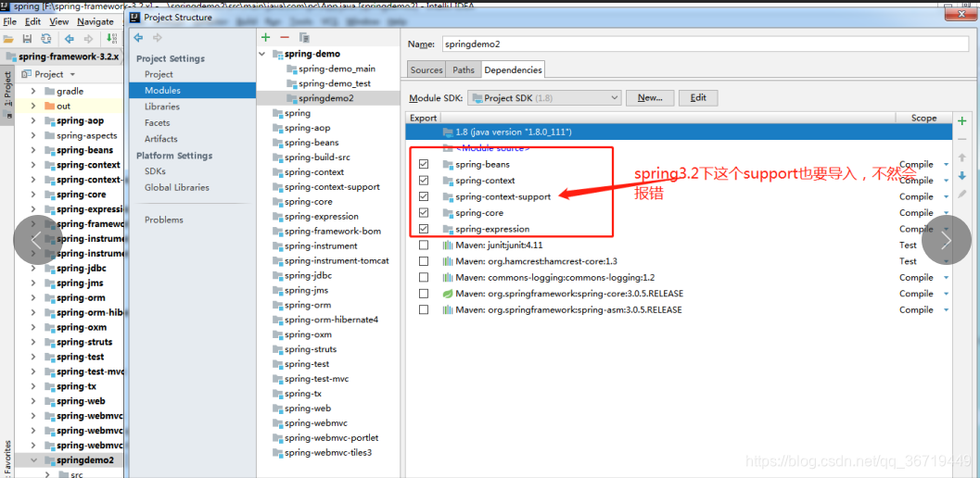Select the 1.8 java version dependency row

tap(679, 132)
